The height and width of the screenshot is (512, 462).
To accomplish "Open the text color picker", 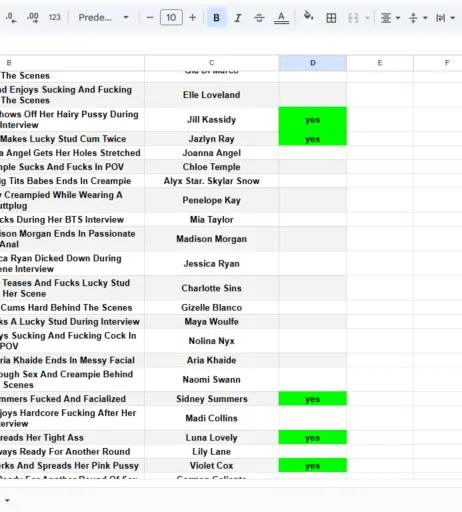I will click(x=281, y=18).
